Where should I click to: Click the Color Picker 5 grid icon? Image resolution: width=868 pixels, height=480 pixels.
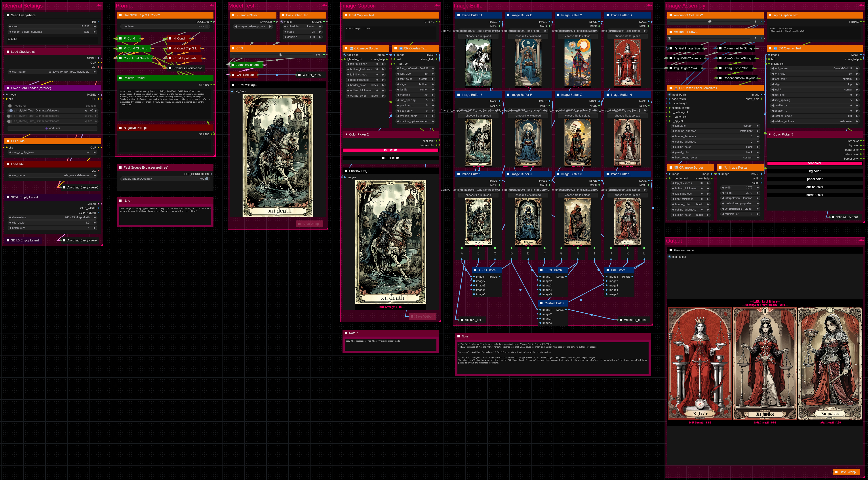tap(770, 134)
